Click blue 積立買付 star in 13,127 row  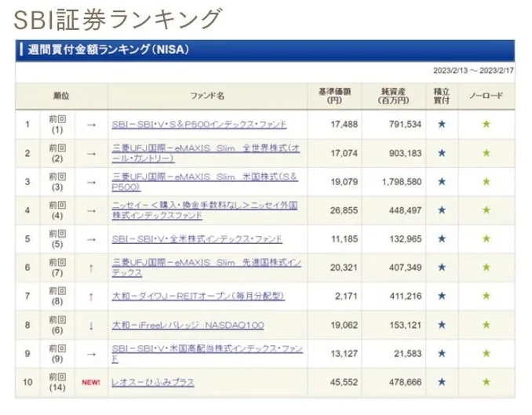442,354
